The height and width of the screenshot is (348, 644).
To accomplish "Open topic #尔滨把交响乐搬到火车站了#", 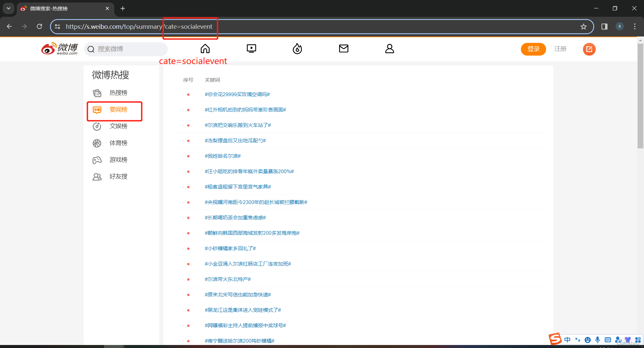I will [x=238, y=125].
